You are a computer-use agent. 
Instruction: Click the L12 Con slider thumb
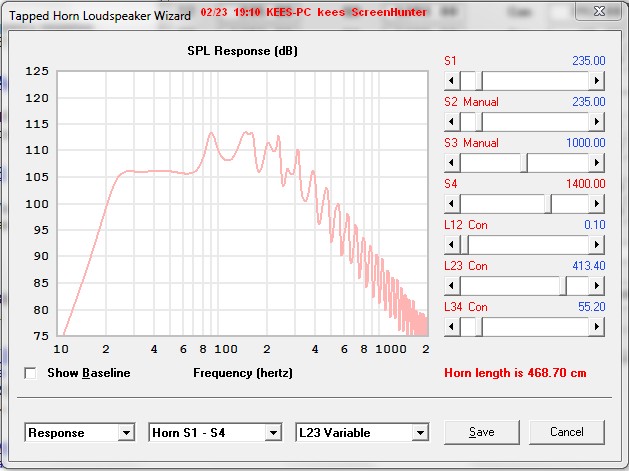465,245
